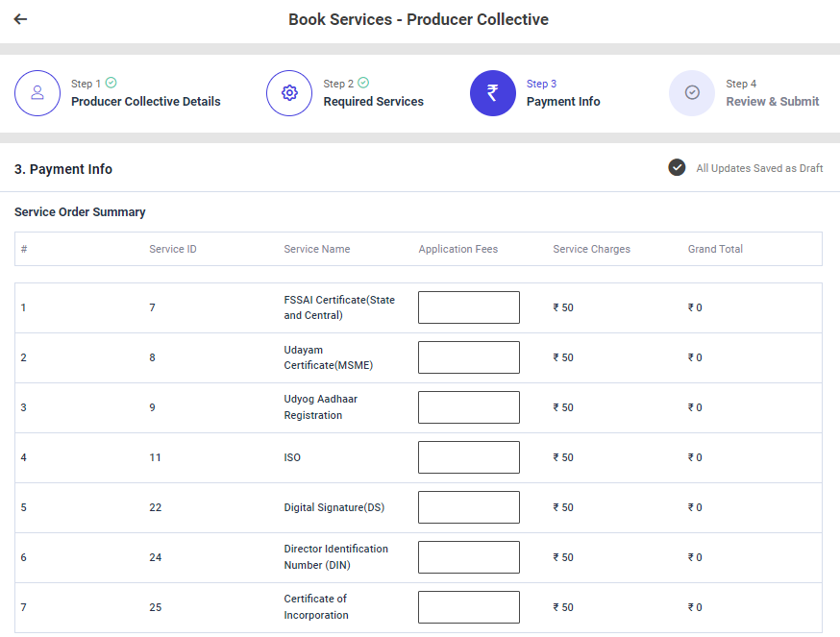Click the ISO application fees field
The image size is (840, 637).
pyautogui.click(x=468, y=457)
